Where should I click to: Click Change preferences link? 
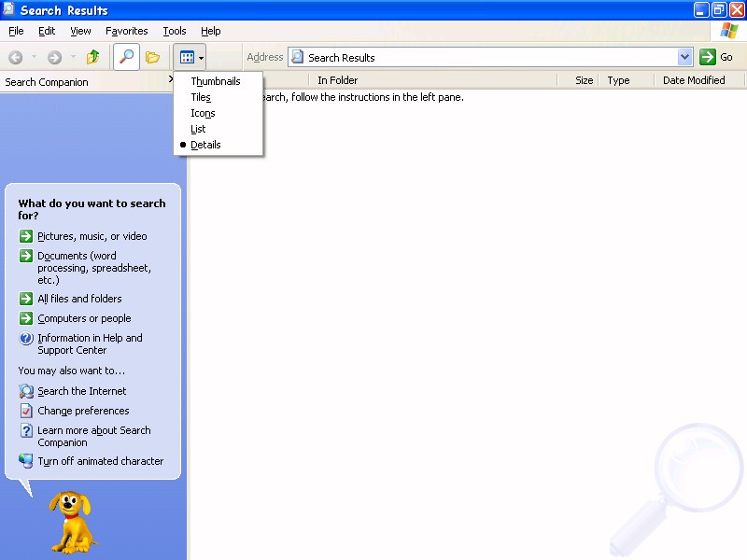[83, 411]
